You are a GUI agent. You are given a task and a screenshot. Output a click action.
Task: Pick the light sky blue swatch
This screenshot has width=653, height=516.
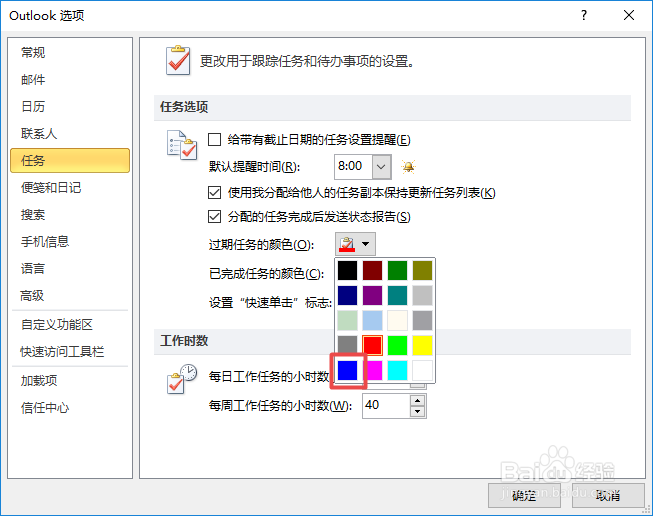pyautogui.click(x=372, y=321)
